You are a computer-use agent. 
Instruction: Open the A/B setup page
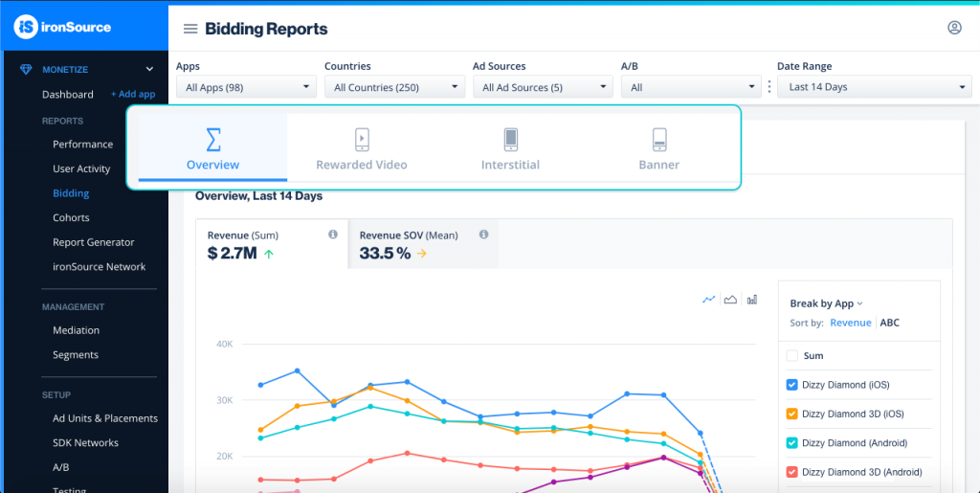pos(60,467)
